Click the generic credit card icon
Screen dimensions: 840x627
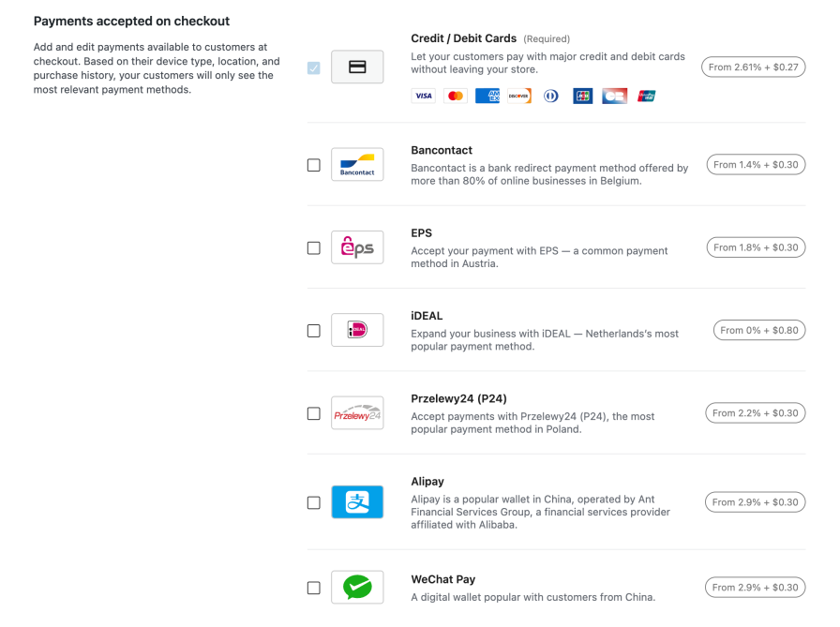(x=357, y=67)
